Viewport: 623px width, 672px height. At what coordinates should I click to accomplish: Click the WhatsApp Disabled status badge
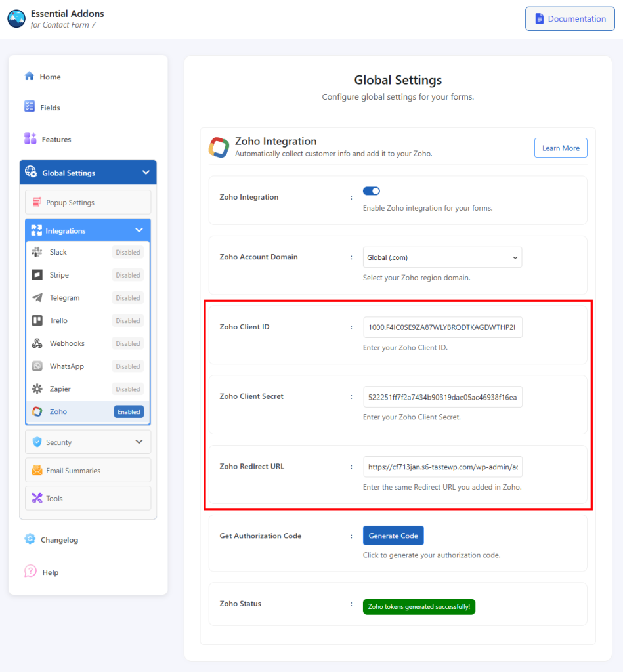128,366
